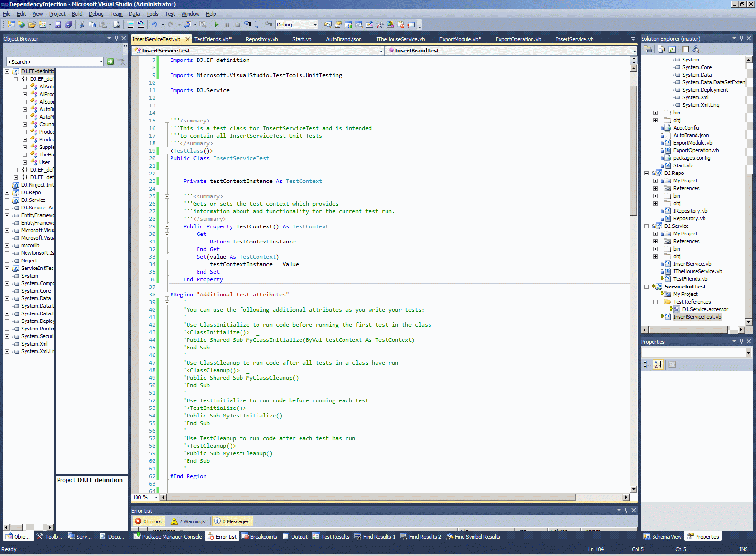Click the Object Browser search field
Viewport: 756px width, 556px height.
53,61
